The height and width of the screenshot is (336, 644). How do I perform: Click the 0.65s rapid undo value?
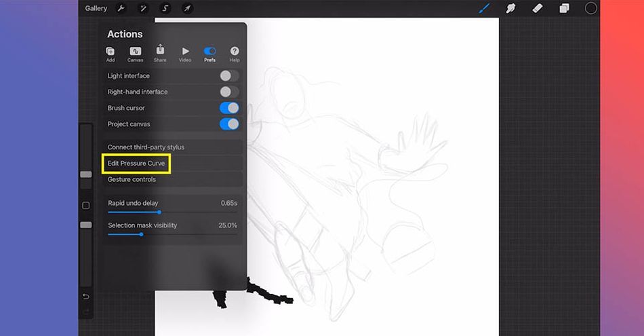[x=228, y=203]
